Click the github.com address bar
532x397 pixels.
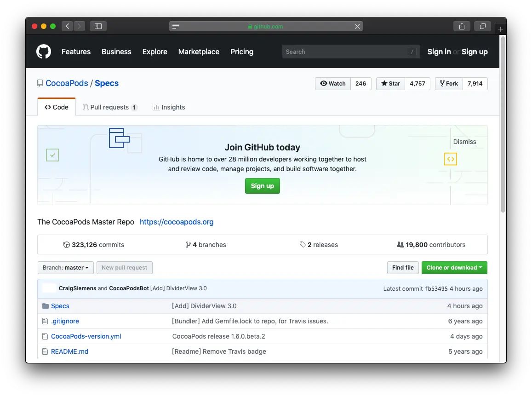point(266,27)
